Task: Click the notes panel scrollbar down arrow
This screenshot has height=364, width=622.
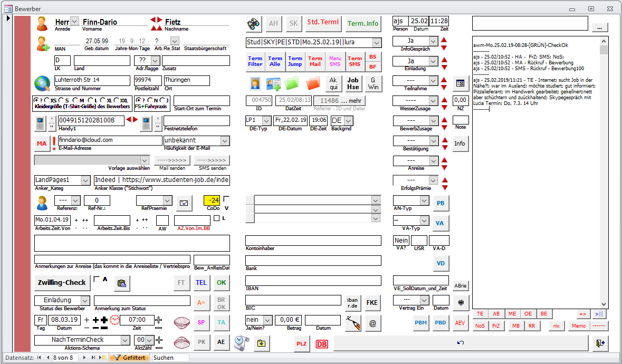Action: [x=604, y=304]
